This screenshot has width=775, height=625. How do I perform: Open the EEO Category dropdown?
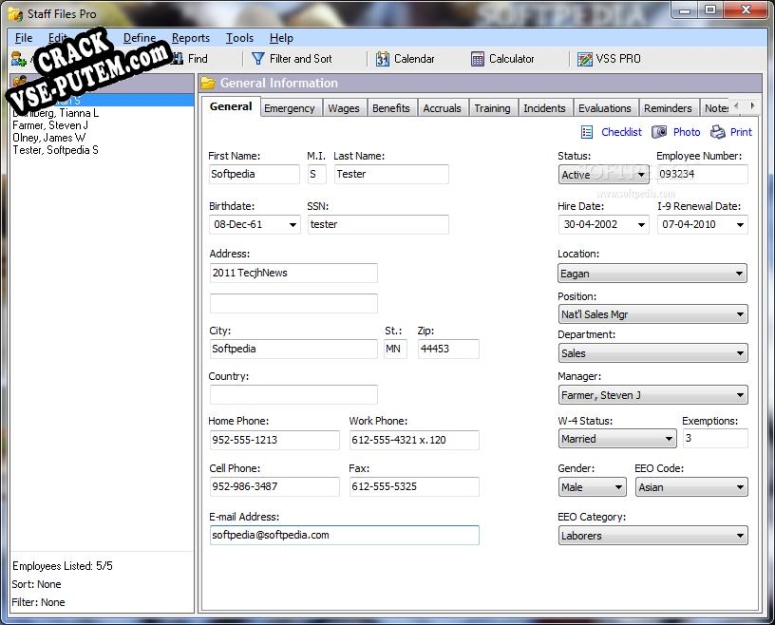[652, 536]
